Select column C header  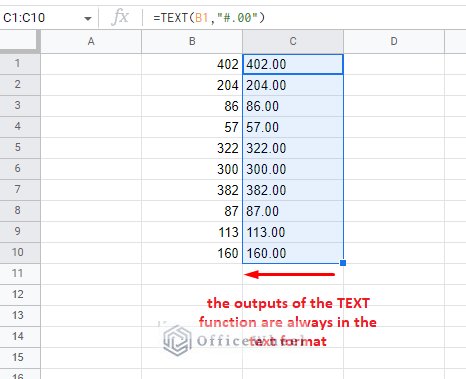click(x=293, y=41)
